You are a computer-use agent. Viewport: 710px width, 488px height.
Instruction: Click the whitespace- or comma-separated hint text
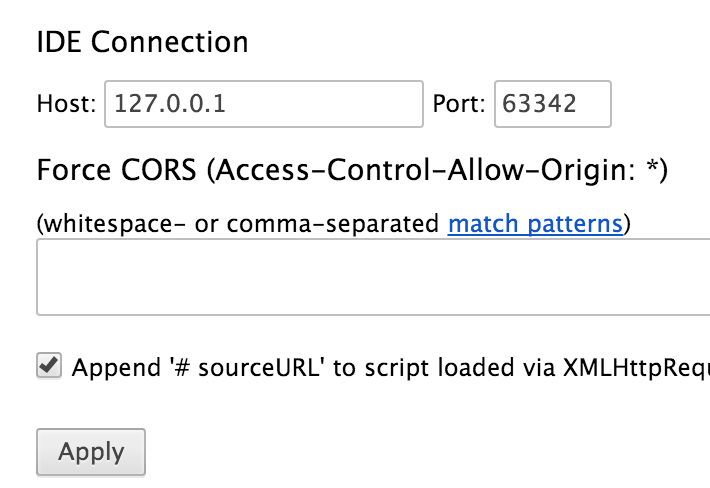[240, 223]
